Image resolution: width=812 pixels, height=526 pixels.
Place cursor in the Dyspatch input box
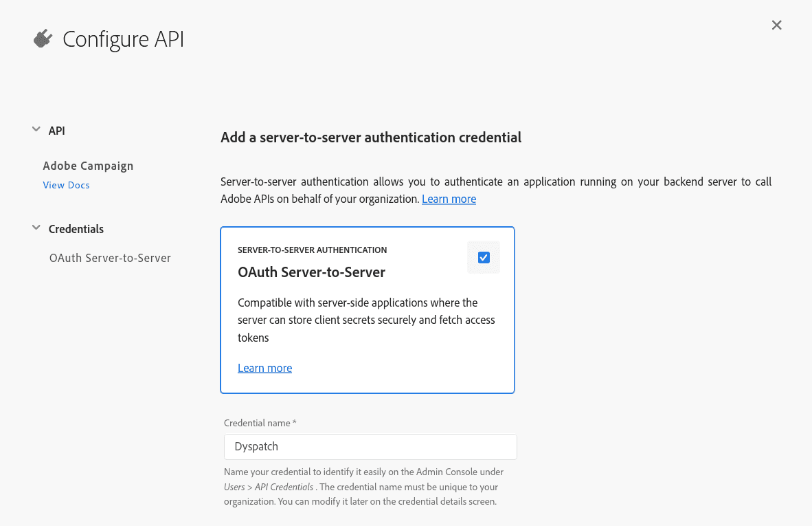[x=370, y=447]
